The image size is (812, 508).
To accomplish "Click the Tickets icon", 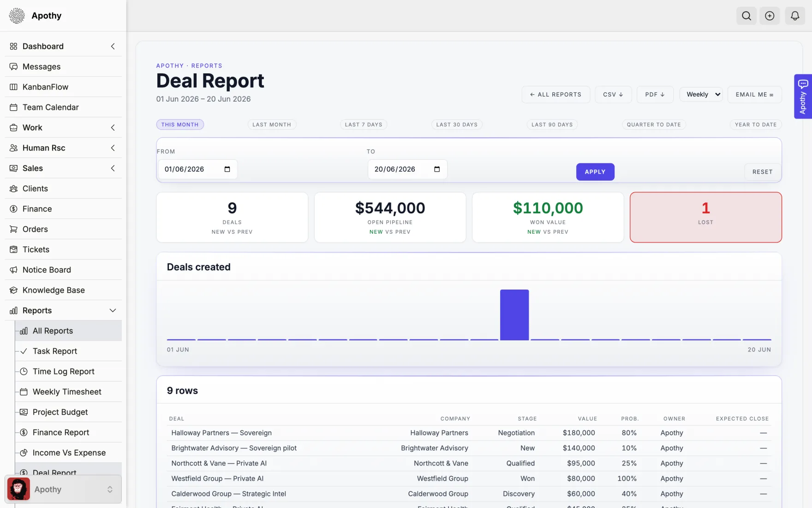I will (13, 249).
